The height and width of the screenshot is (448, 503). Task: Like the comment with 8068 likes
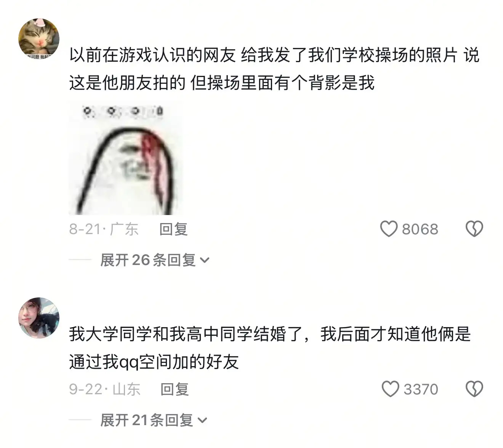389,229
